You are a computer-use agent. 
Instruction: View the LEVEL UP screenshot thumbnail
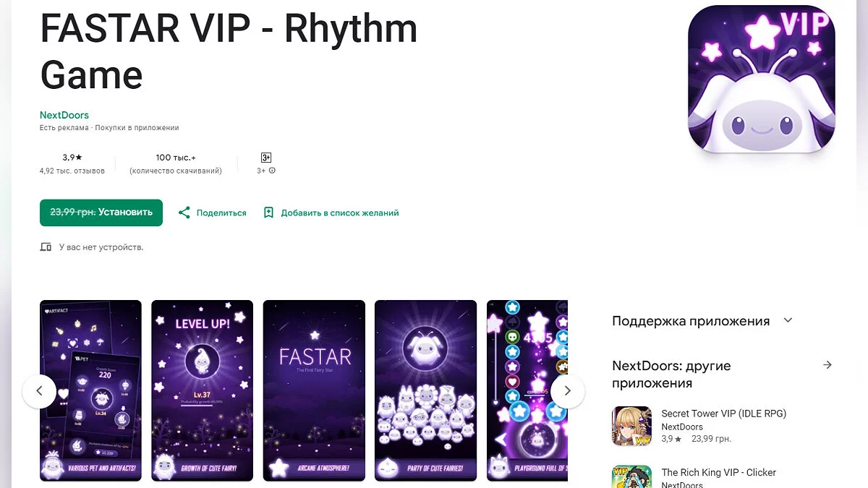pyautogui.click(x=203, y=390)
